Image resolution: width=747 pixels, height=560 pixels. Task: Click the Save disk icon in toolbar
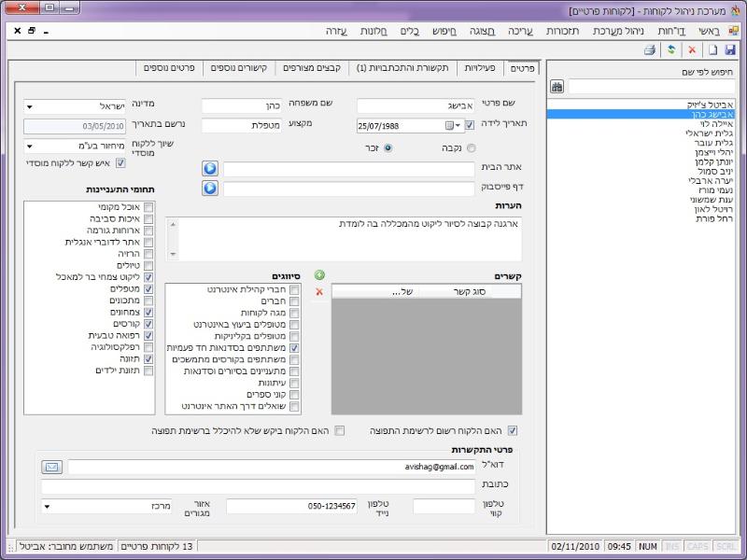click(x=729, y=50)
